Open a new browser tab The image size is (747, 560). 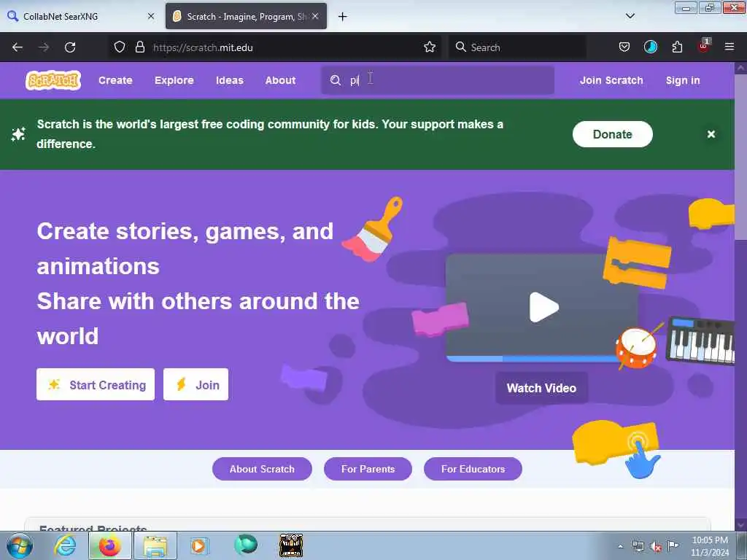pyautogui.click(x=342, y=17)
